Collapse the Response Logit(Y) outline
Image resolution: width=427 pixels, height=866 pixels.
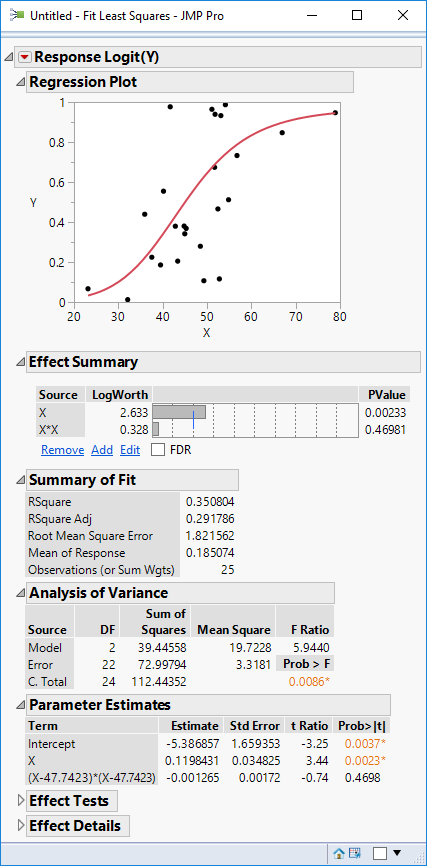click(9, 57)
